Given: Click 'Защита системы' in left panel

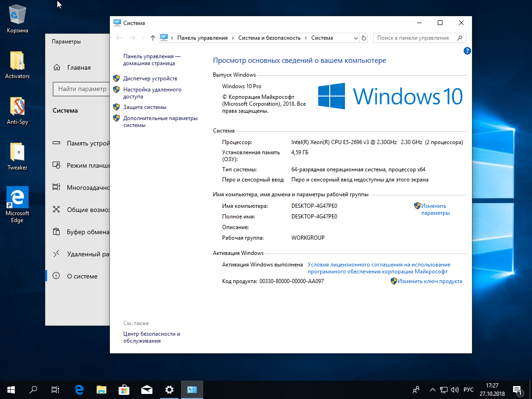Looking at the screenshot, I should pyautogui.click(x=145, y=107).
